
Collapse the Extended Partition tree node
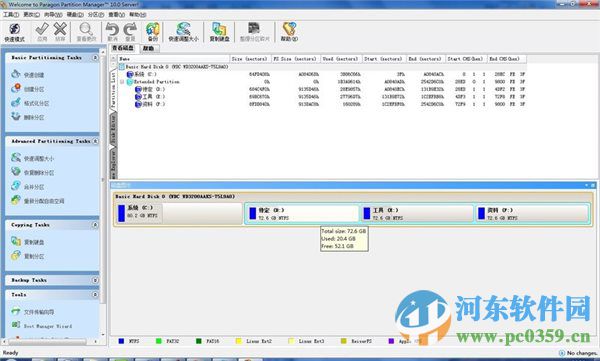(122, 82)
